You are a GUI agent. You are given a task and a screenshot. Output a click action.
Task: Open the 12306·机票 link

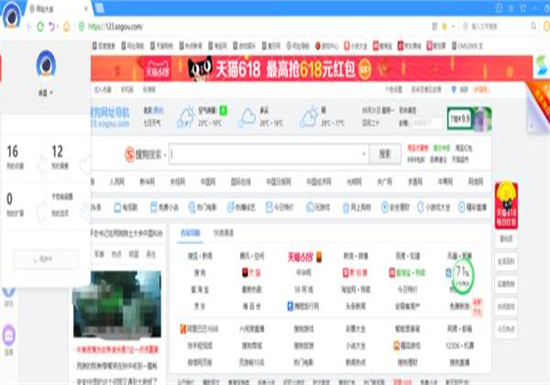click(460, 346)
